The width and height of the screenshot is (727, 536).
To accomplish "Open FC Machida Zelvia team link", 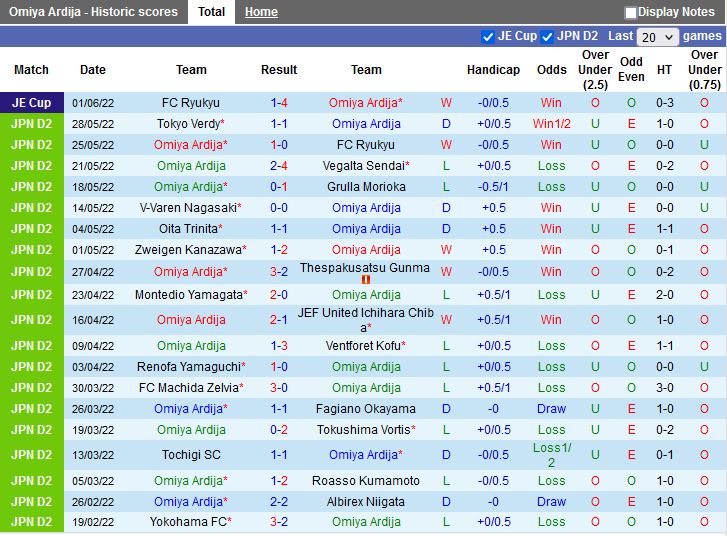I will click(191, 387).
